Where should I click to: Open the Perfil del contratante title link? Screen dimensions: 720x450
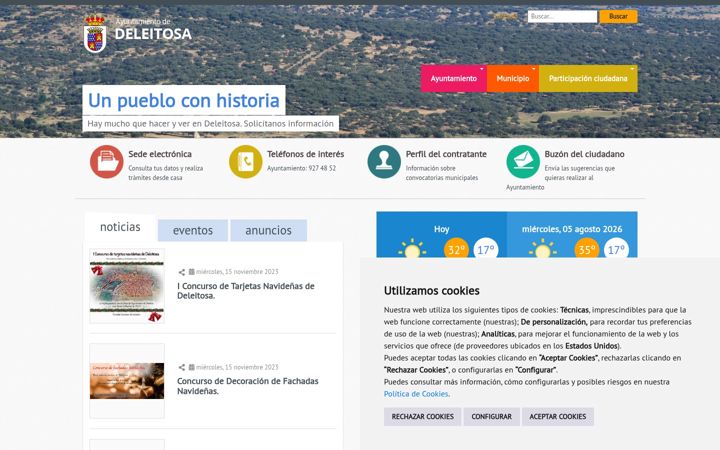[446, 154]
